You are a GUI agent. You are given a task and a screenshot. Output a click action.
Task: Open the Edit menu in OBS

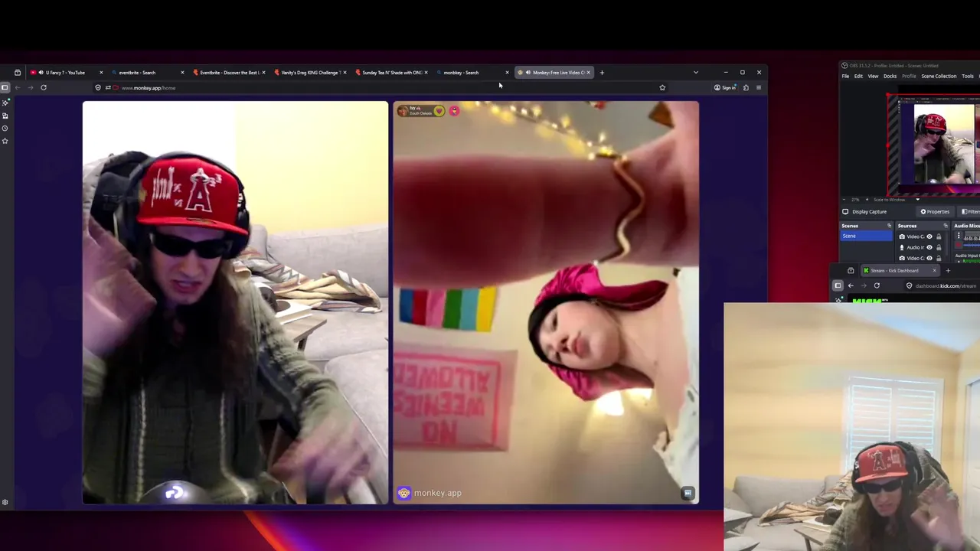(858, 77)
